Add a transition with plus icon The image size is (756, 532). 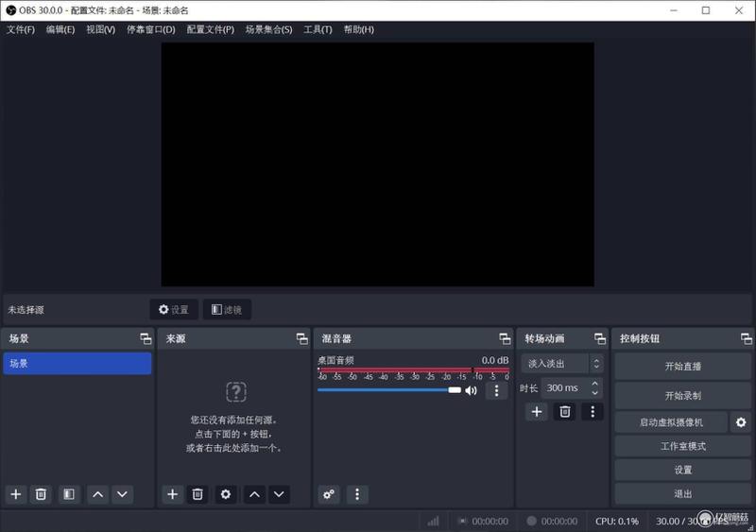coord(537,412)
